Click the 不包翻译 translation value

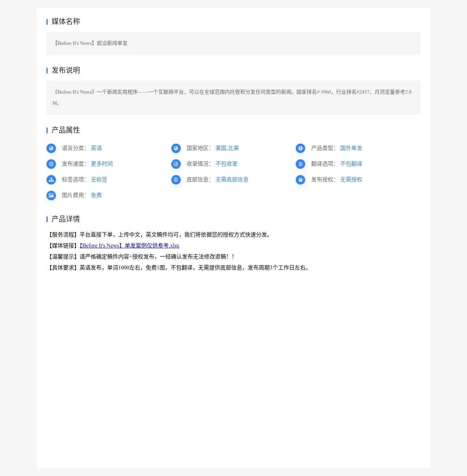(x=351, y=164)
